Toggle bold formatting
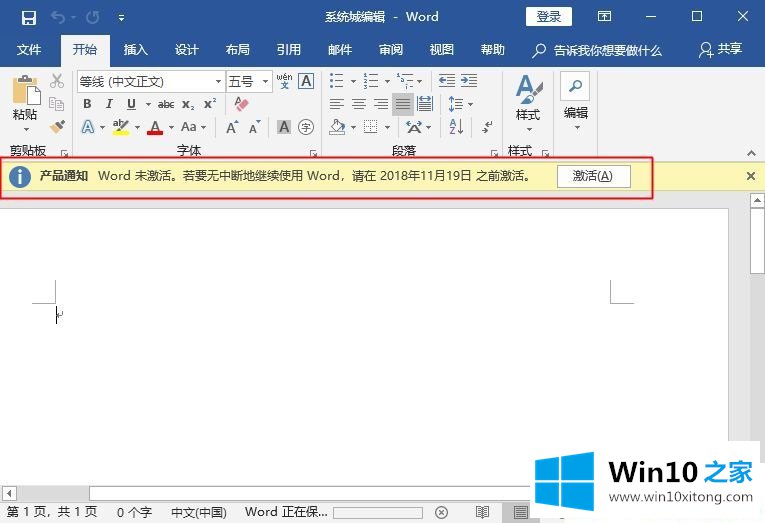Image resolution: width=765 pixels, height=523 pixels. coord(87,104)
